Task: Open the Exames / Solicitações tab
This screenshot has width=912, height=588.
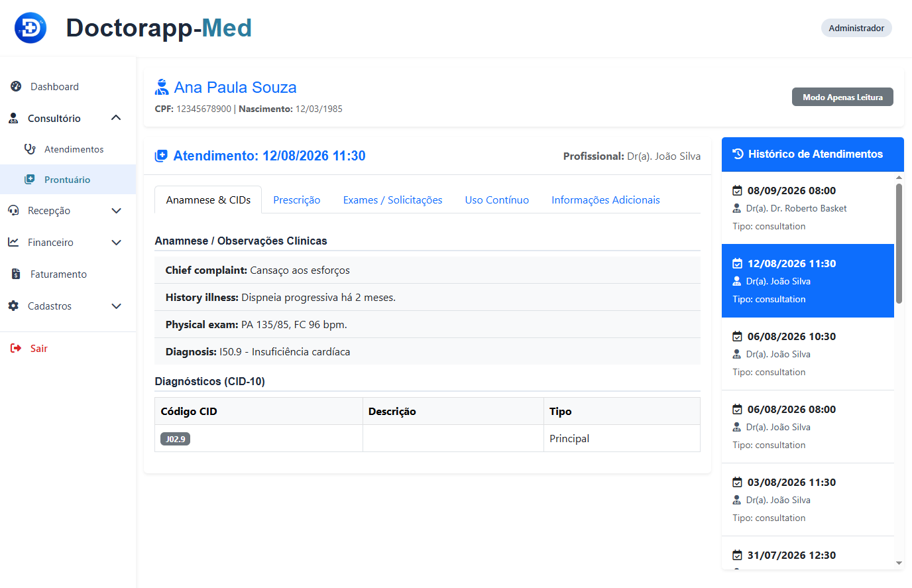Action: pos(392,200)
